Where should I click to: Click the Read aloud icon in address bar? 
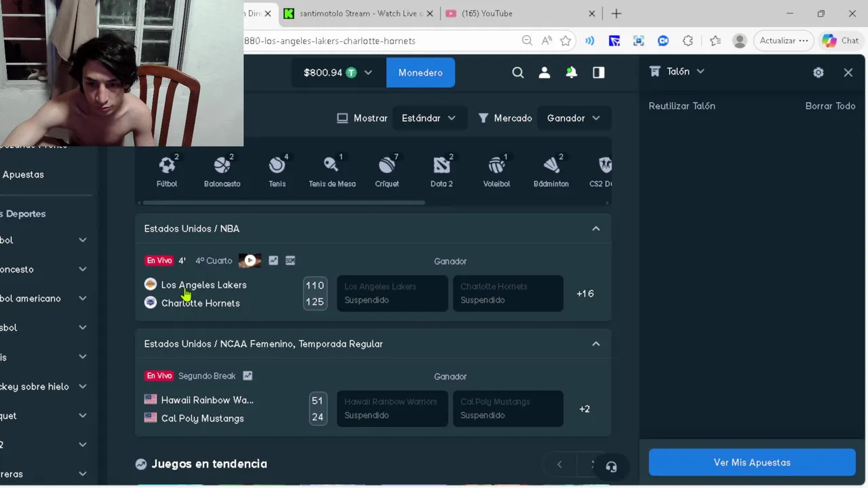(x=547, y=41)
